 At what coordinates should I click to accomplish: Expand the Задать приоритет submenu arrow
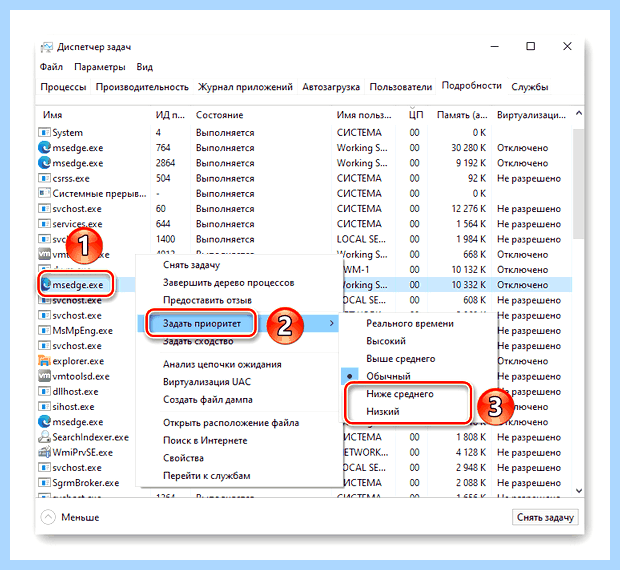331,323
